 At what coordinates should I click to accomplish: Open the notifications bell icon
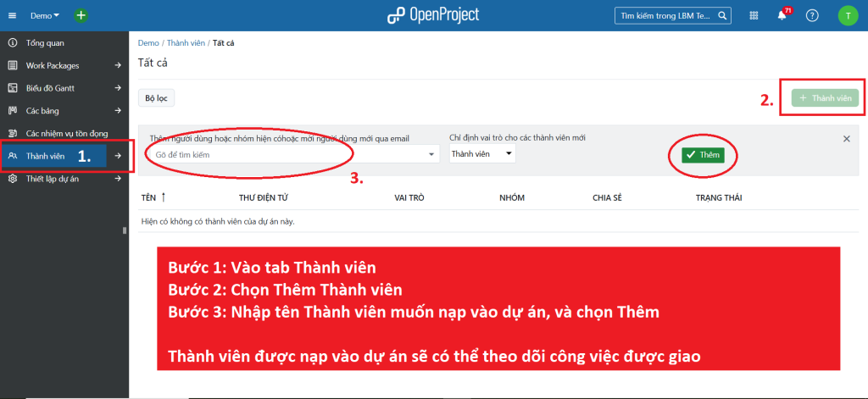pos(782,16)
